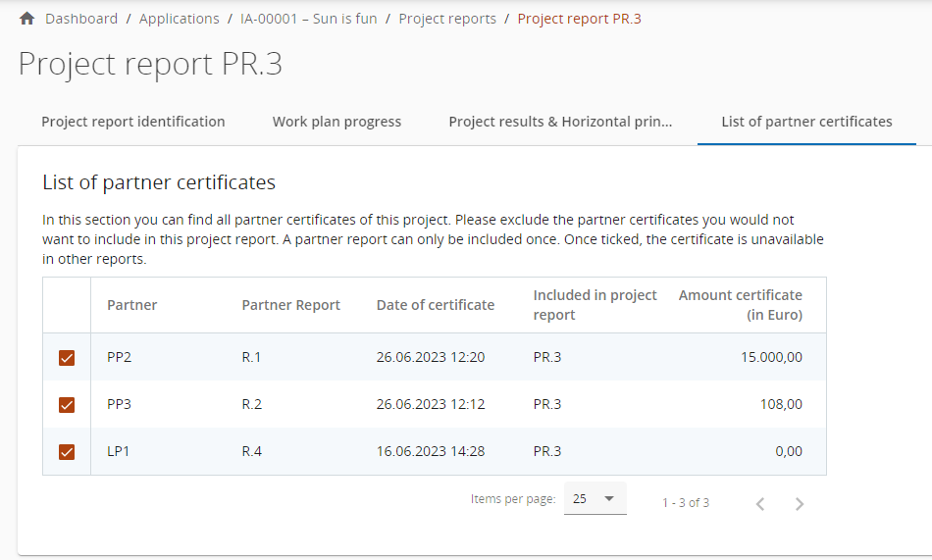
Task: Click the Date of certificate column header
Action: [x=436, y=305]
